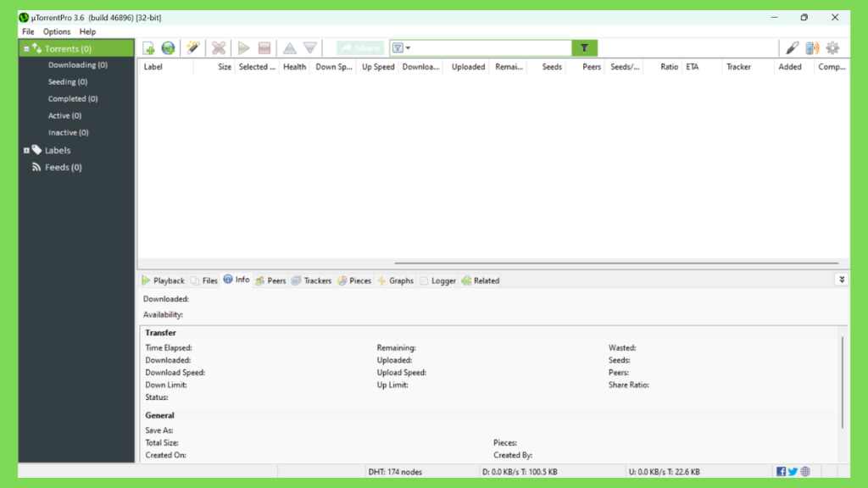Open the Options menu

click(x=57, y=31)
